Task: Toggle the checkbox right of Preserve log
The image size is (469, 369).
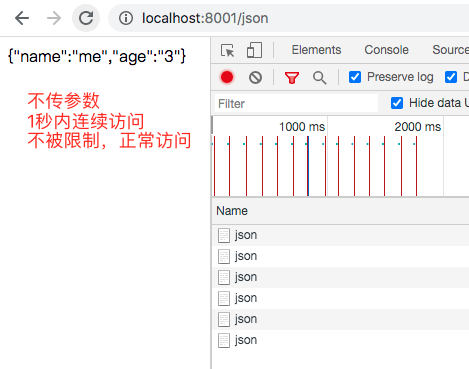Action: [x=451, y=77]
